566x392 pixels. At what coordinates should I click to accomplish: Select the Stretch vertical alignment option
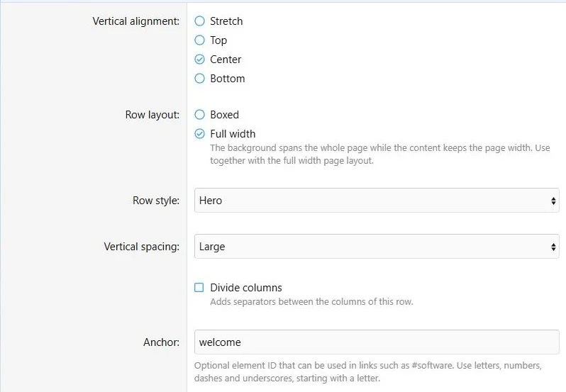point(199,21)
